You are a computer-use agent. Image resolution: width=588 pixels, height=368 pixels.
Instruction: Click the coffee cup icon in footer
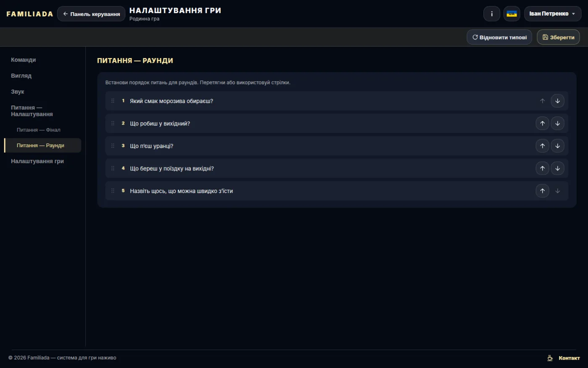pos(550,358)
